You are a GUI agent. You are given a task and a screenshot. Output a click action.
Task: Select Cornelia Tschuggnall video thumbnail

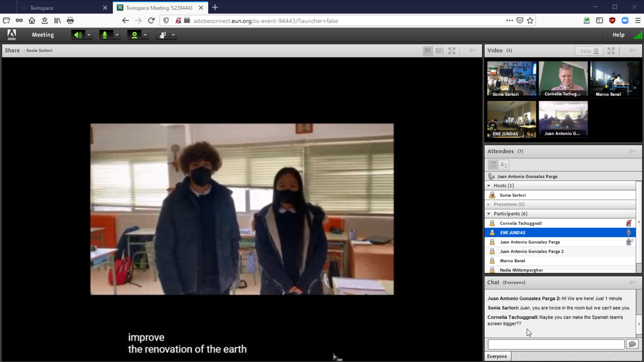click(563, 79)
